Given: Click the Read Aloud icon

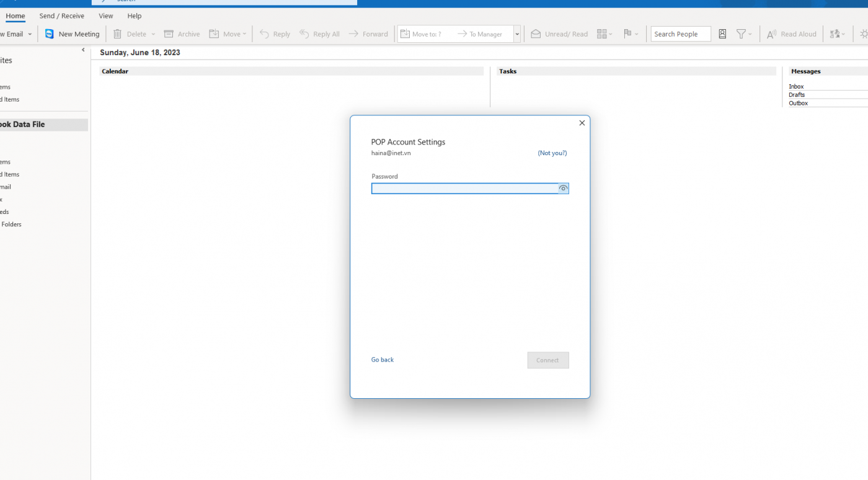Looking at the screenshot, I should point(772,34).
